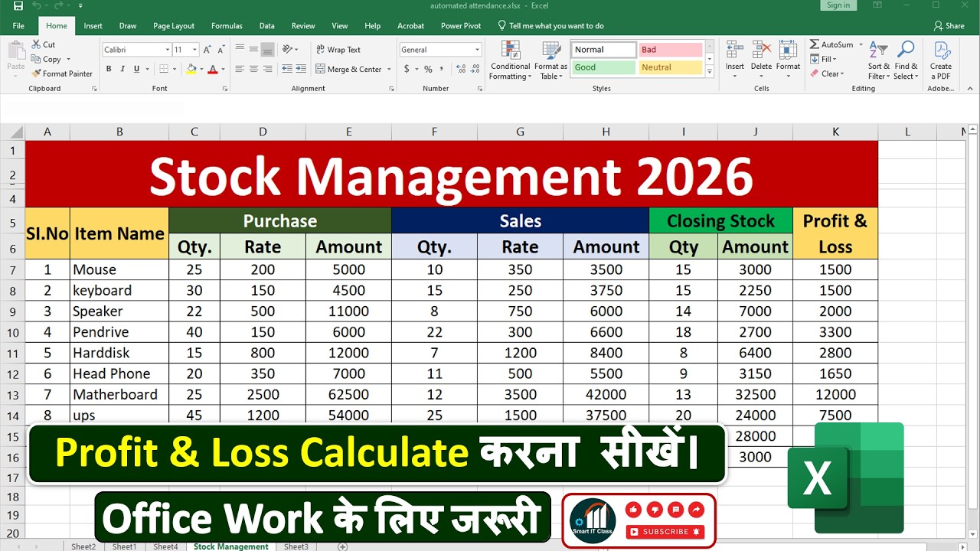Click the Clear eraser icon

(815, 73)
